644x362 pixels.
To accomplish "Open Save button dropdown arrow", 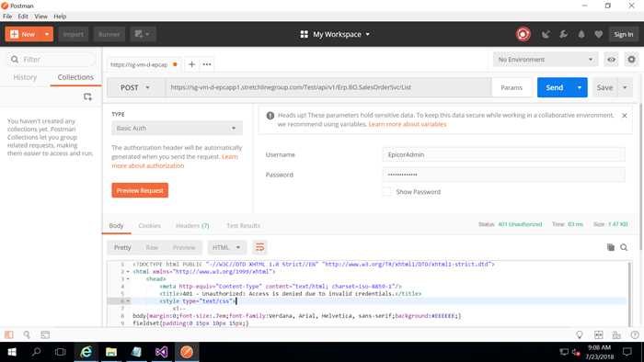I will (625, 87).
